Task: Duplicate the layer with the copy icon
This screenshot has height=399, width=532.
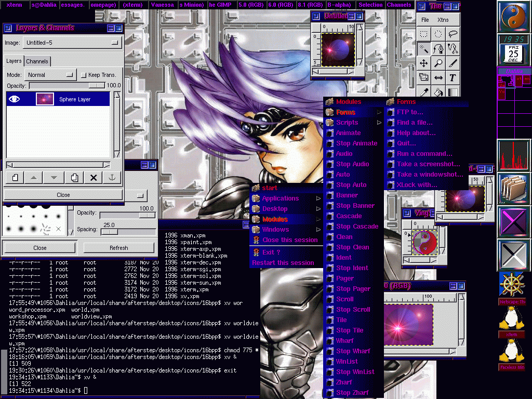Action: click(74, 178)
